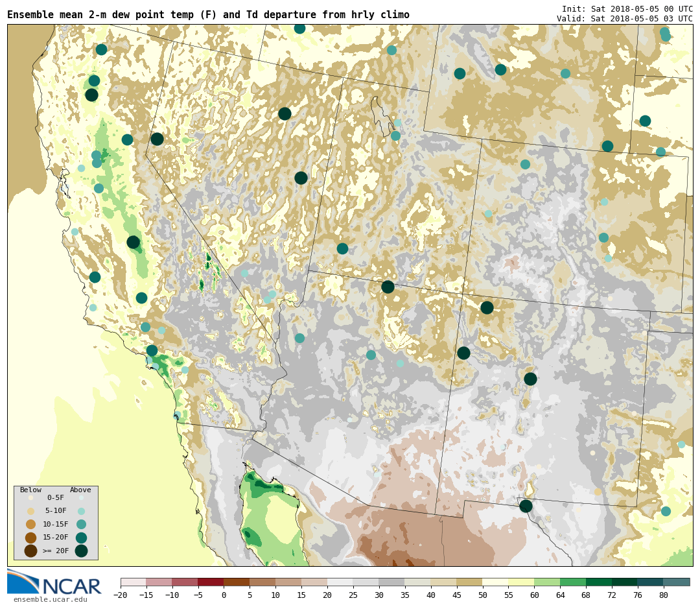Click the '5-10F' label in the legend
The width and height of the screenshot is (700, 607).
[x=56, y=510]
